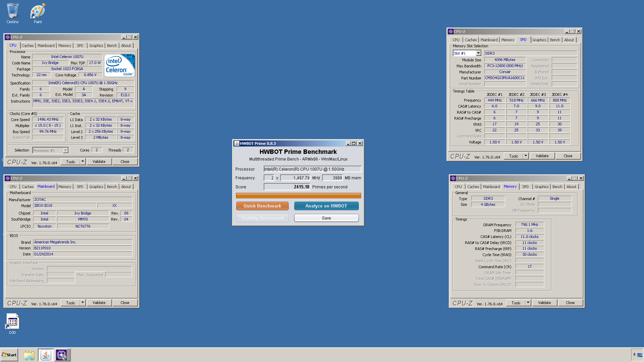
Task: Click the SPD CPU-Z window title icon
Action: click(x=451, y=32)
